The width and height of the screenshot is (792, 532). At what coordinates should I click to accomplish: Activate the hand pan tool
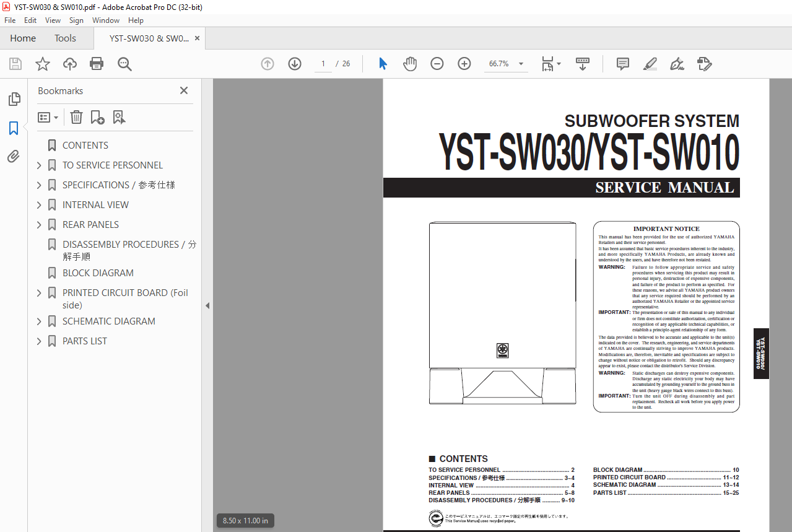click(410, 64)
